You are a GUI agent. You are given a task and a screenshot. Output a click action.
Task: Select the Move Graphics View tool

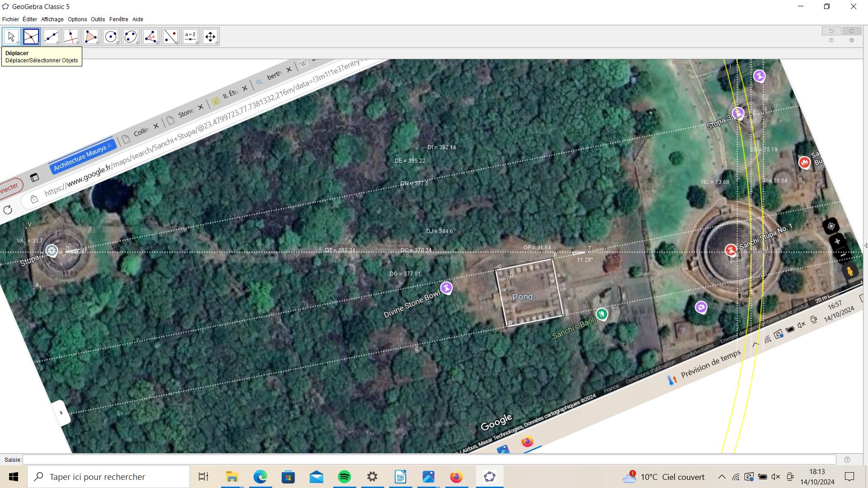tap(210, 36)
